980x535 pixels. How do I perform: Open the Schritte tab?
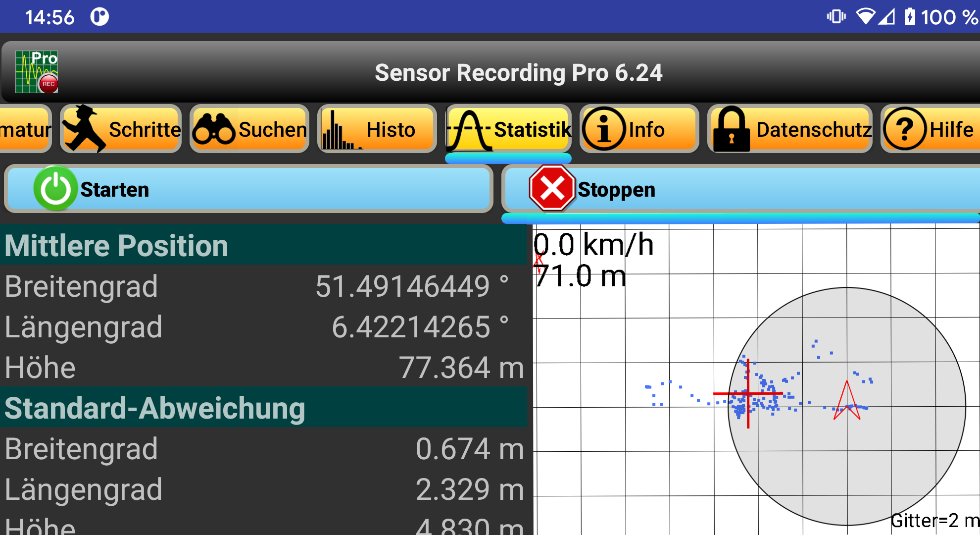click(121, 129)
